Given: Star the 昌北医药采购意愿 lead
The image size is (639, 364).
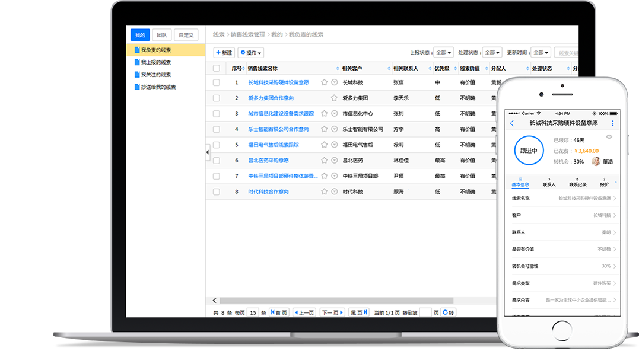Looking at the screenshot, I should point(324,161).
